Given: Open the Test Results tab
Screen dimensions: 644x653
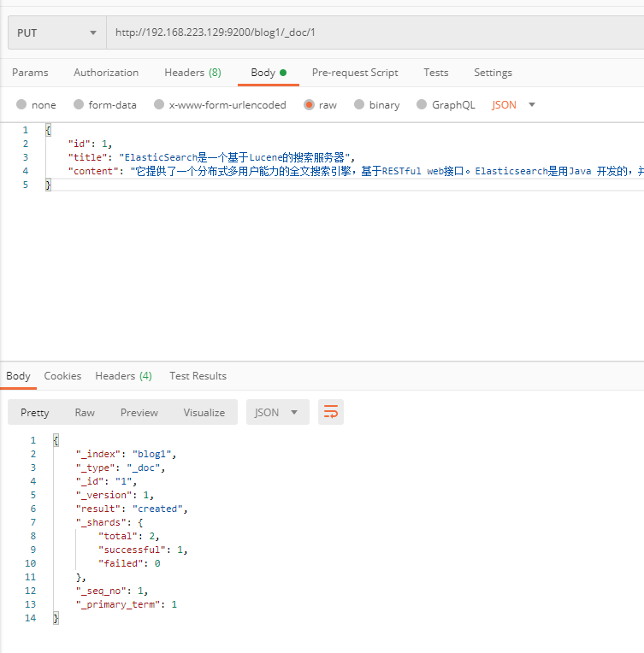Looking at the screenshot, I should coord(198,376).
